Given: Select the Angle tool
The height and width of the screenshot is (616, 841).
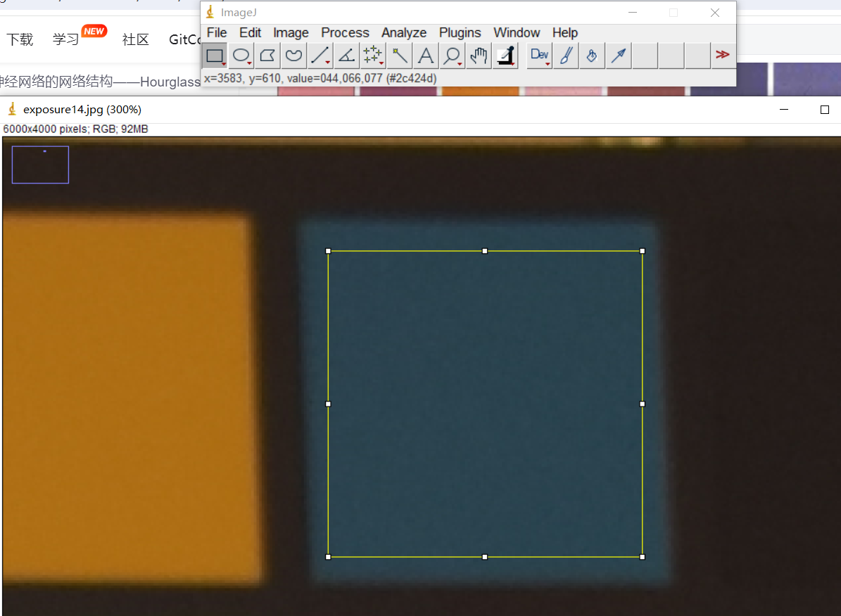Looking at the screenshot, I should (346, 56).
